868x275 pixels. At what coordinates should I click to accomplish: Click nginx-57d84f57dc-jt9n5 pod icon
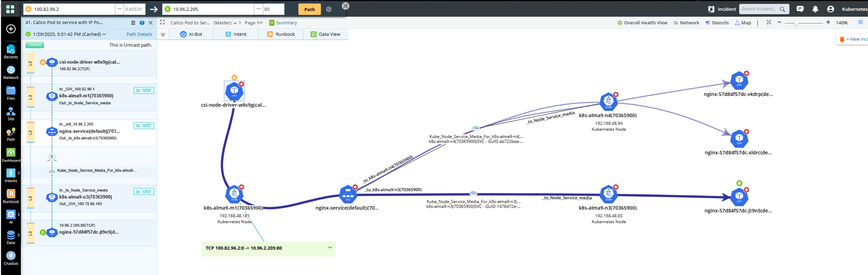coord(739,197)
